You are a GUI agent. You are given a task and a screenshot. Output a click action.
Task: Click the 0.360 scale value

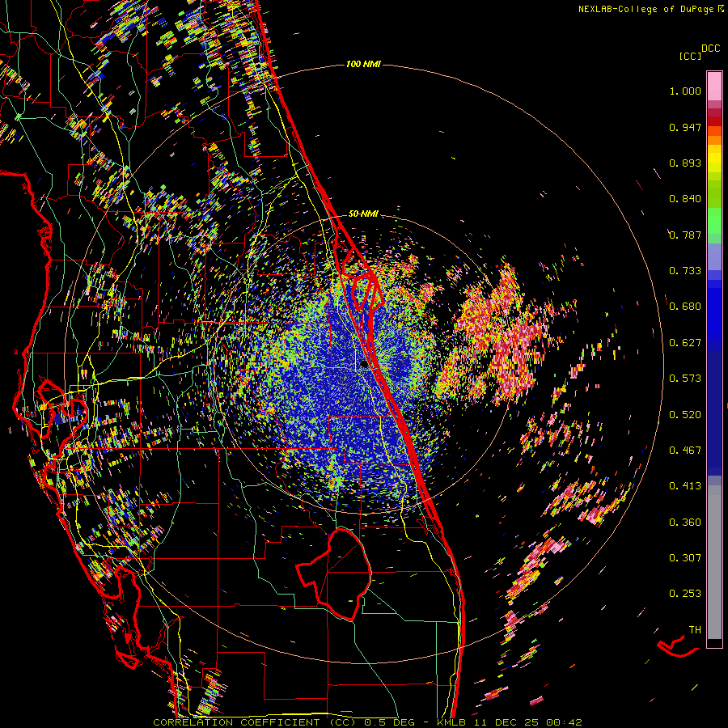pos(685,522)
